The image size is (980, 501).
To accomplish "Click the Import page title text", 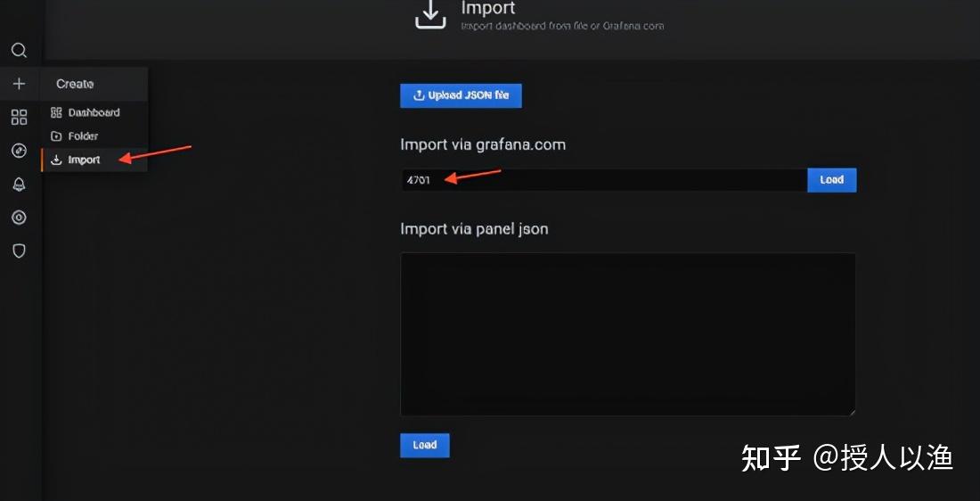I will (x=488, y=8).
